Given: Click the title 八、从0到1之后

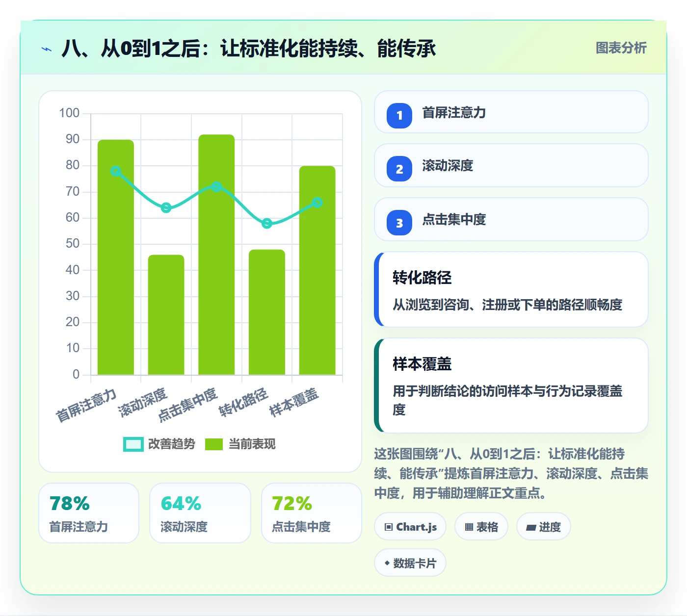Looking at the screenshot, I should (x=248, y=49).
